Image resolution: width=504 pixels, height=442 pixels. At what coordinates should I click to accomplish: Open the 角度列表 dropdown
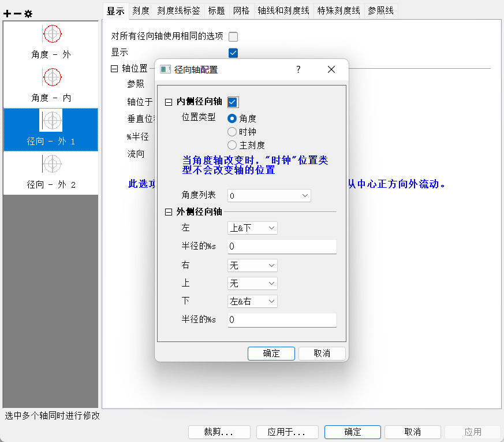pyautogui.click(x=269, y=196)
